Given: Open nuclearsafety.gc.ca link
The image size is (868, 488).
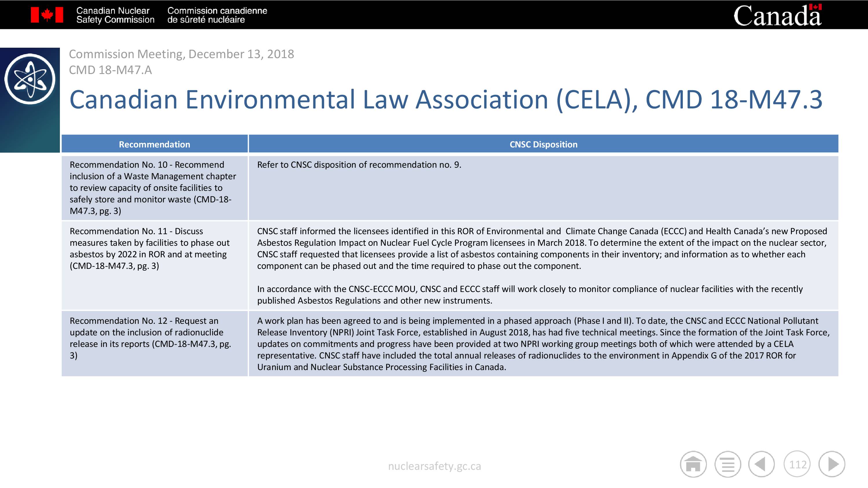Looking at the screenshot, I should [x=434, y=466].
